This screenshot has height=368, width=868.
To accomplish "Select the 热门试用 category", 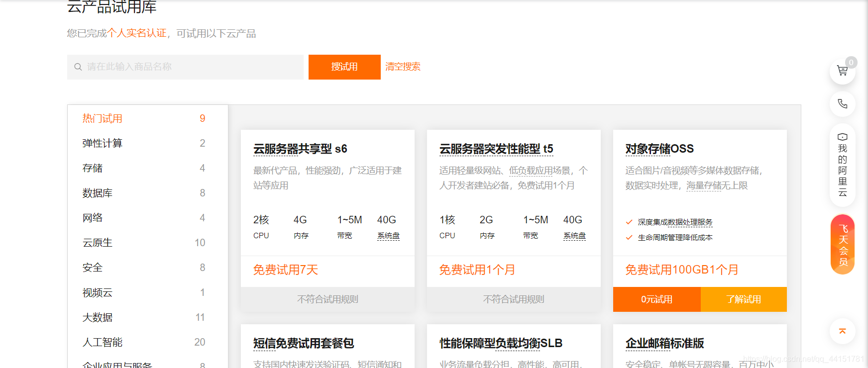I will tap(148, 118).
